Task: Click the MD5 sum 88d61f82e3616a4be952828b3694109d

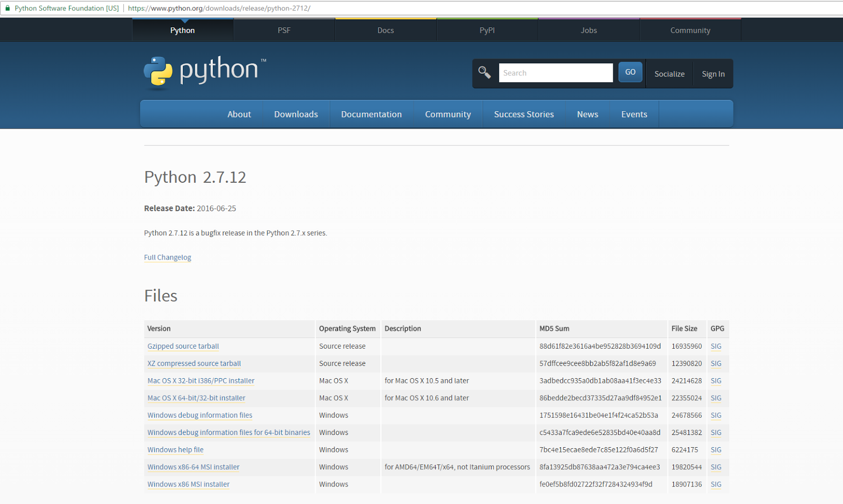Action: [600, 346]
